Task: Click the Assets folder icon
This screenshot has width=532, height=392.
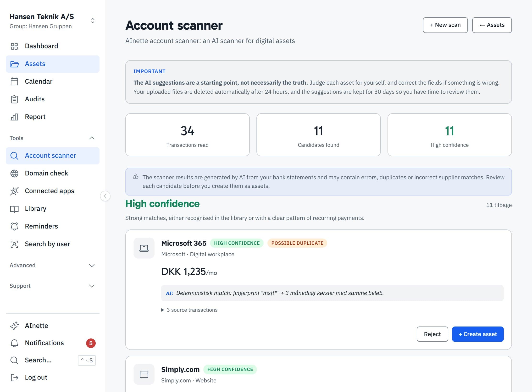Action: tap(14, 64)
